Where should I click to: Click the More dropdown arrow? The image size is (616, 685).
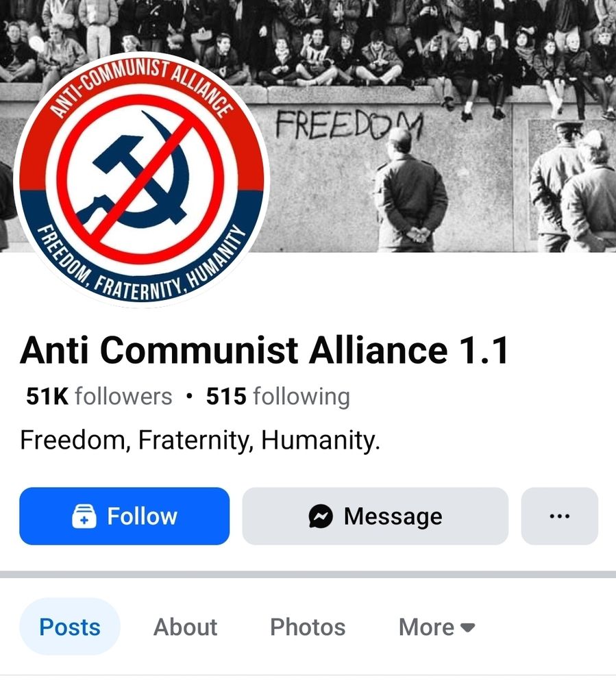[467, 627]
